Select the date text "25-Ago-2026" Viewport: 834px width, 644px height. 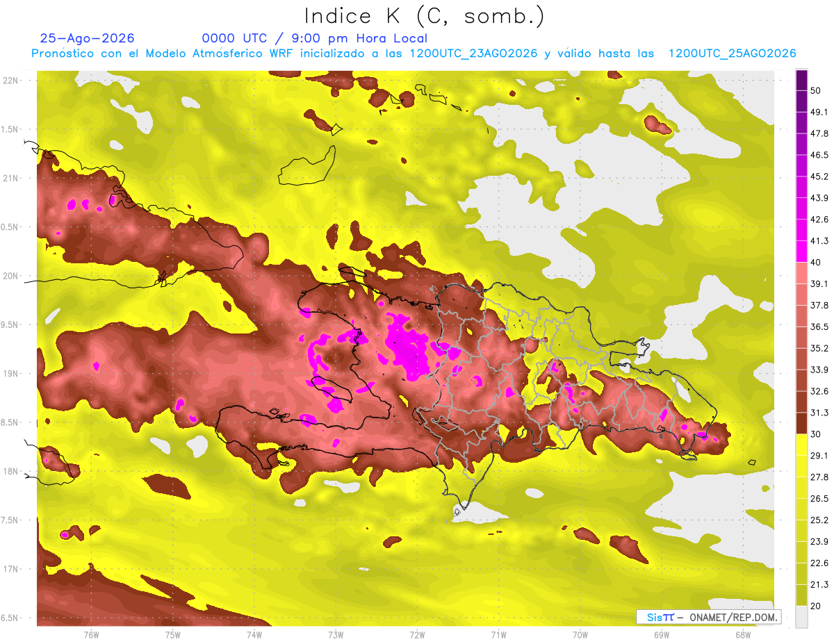coord(88,38)
